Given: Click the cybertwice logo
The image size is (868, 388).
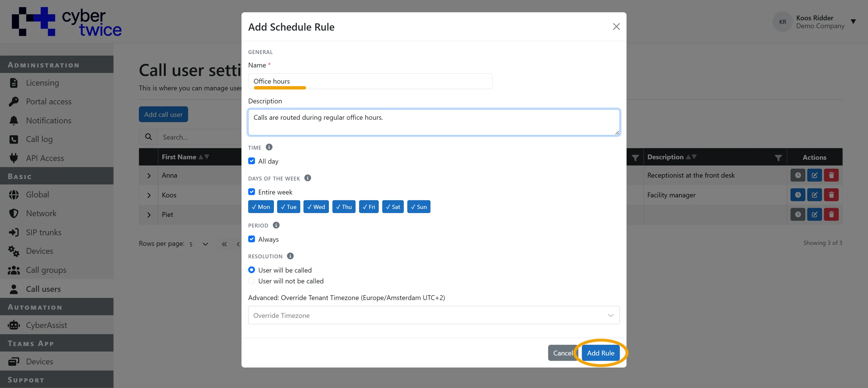Looking at the screenshot, I should pyautogui.click(x=66, y=21).
